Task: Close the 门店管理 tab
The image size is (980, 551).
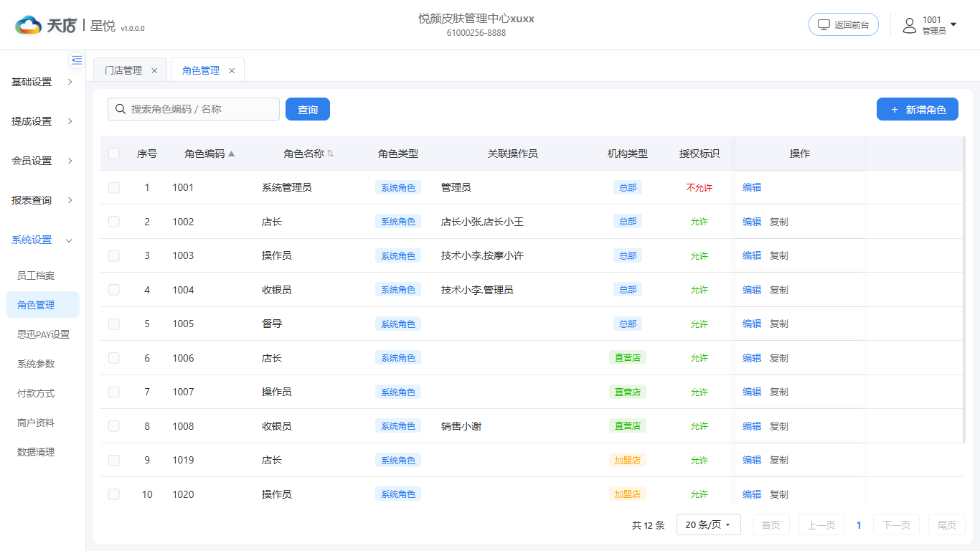Action: pos(154,70)
